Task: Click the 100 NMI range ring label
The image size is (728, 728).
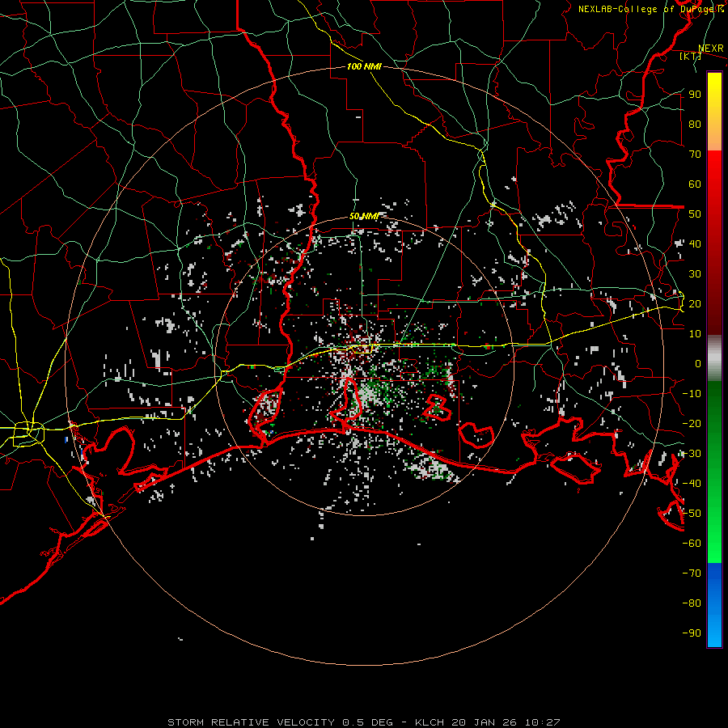Action: (365, 66)
